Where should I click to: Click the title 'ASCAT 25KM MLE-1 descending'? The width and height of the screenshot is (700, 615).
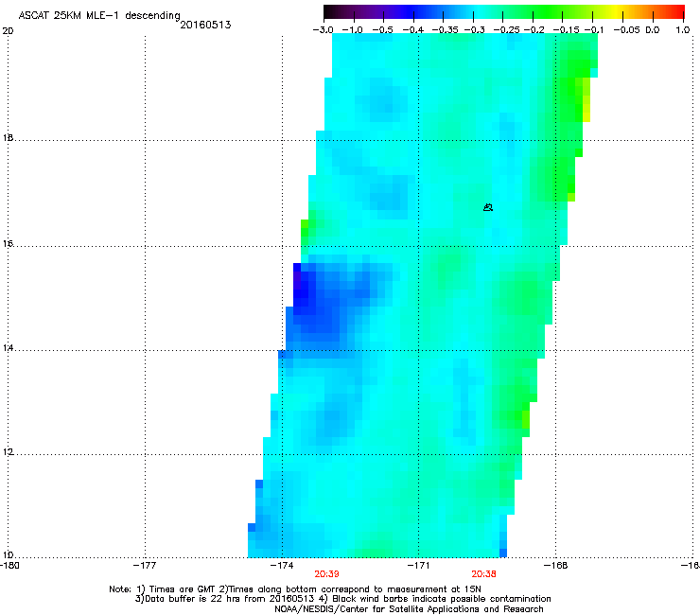pyautogui.click(x=99, y=16)
